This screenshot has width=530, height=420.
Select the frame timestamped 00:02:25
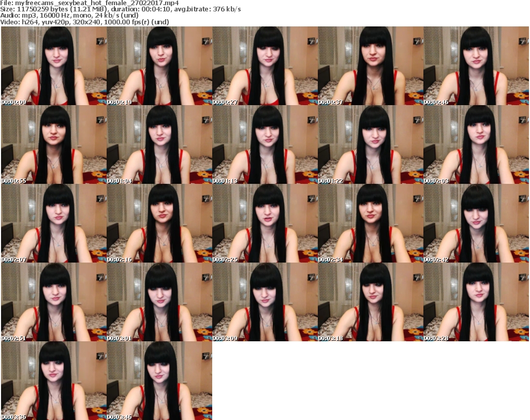(x=264, y=223)
